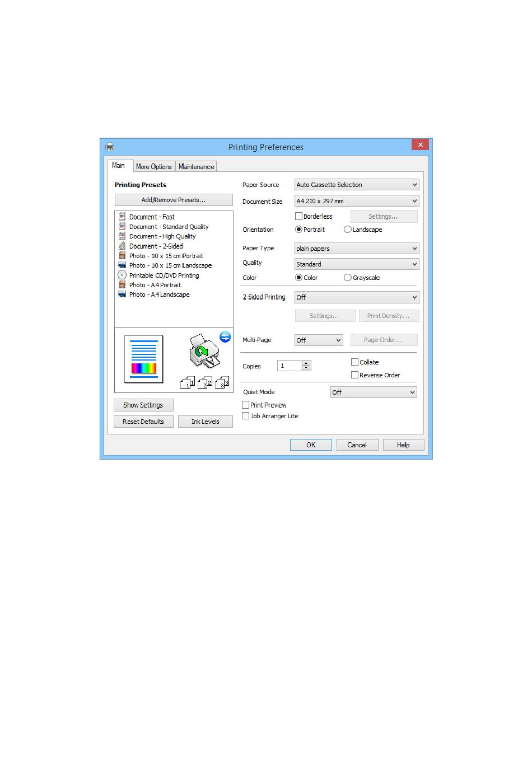Viewport: 532px width, 767px height.
Task: Click the Photo - A4 Portrait icon
Action: [x=122, y=284]
